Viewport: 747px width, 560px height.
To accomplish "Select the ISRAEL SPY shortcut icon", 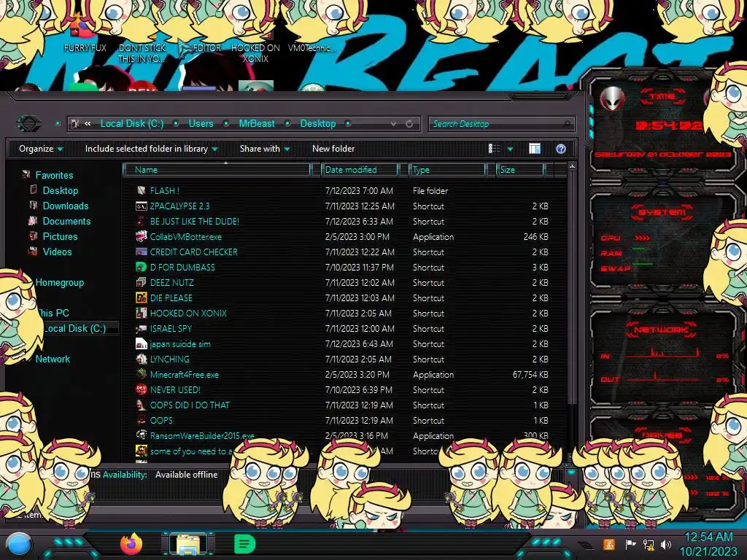I will coord(141,328).
